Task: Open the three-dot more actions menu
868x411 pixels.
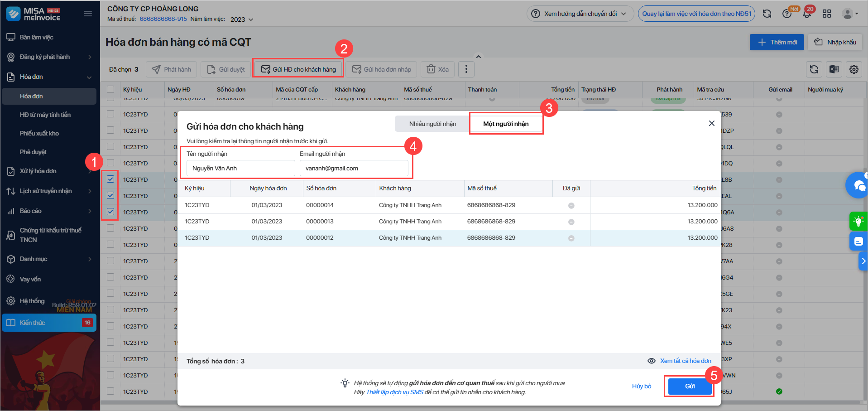Action: tap(466, 69)
